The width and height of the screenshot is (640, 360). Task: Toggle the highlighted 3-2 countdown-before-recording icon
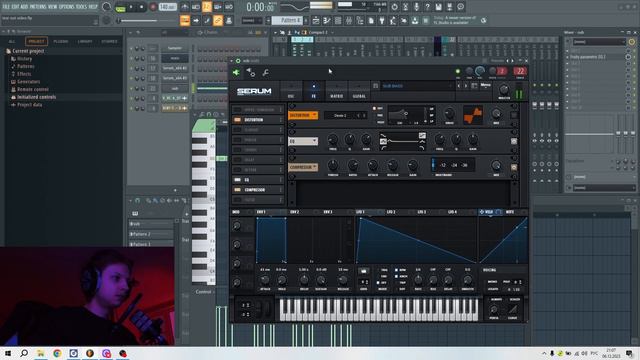[x=207, y=7]
